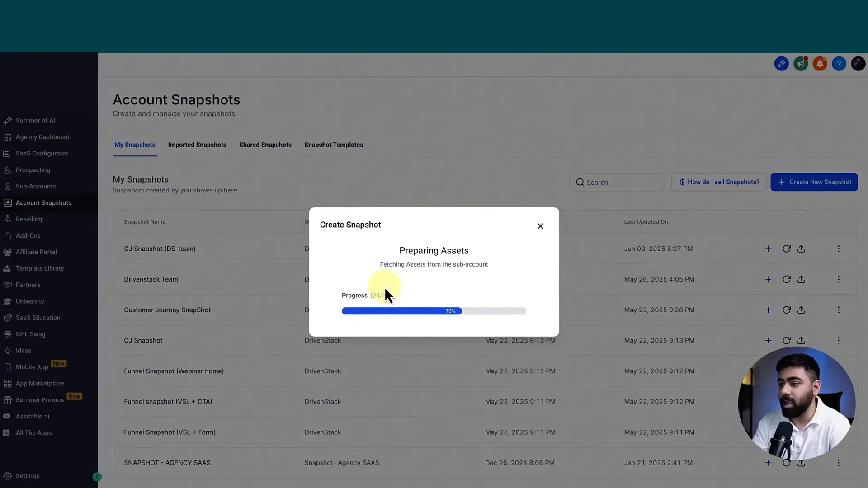This screenshot has height=488, width=868.
Task: Refresh the CJ Snapshot May 22 row
Action: (x=787, y=341)
